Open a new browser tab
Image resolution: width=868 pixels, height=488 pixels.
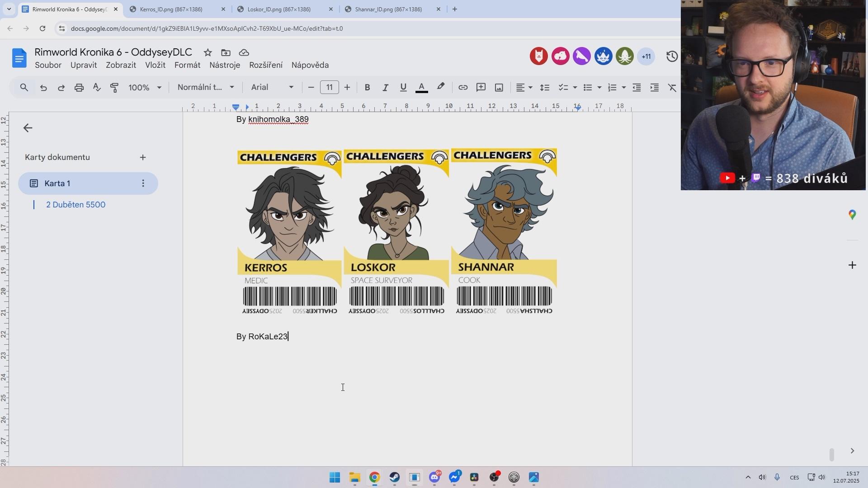(455, 9)
